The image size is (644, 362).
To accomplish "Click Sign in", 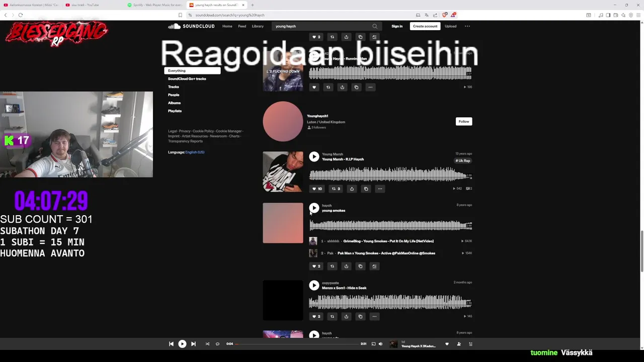I will tap(397, 26).
